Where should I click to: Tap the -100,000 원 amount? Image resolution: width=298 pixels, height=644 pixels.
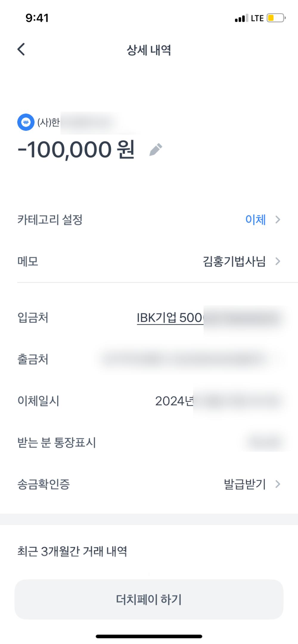pyautogui.click(x=76, y=149)
